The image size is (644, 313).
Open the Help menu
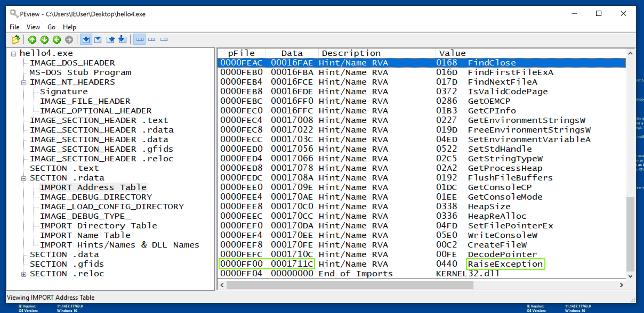(x=69, y=27)
